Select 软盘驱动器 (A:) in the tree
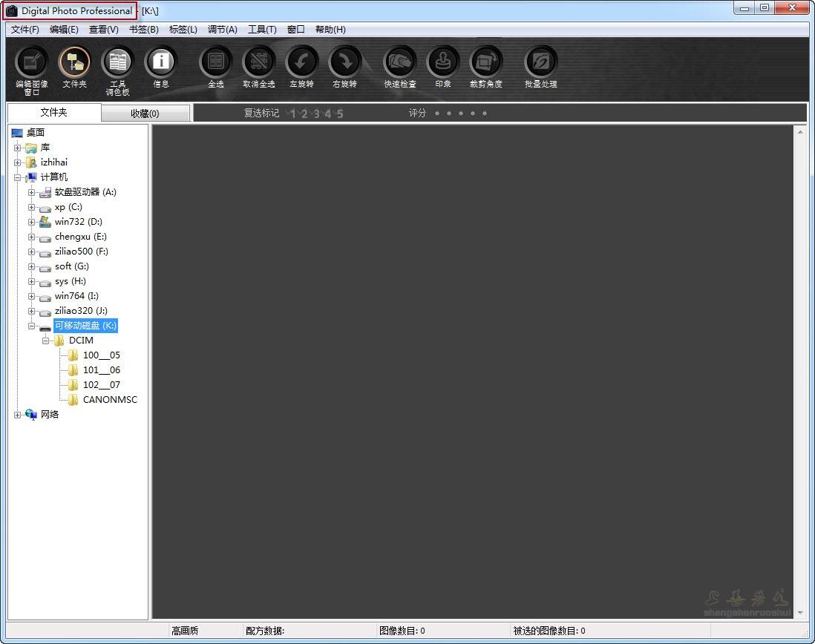Screen dimensions: 815x644 click(x=86, y=192)
